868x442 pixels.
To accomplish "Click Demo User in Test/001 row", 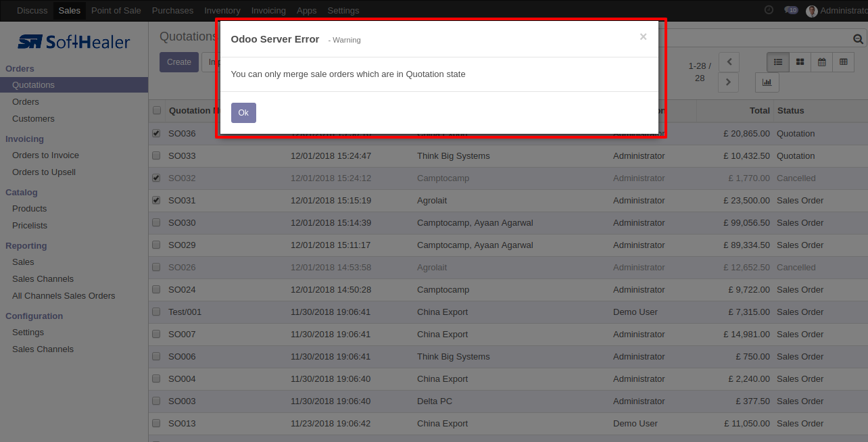I will tap(635, 312).
